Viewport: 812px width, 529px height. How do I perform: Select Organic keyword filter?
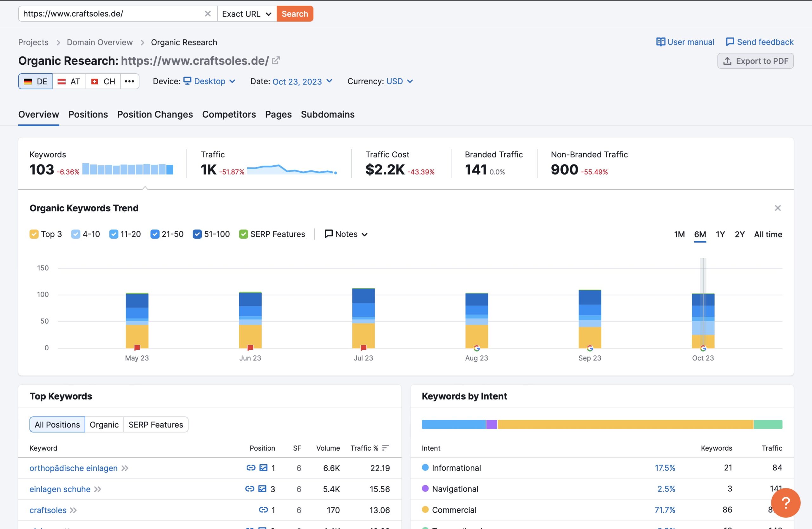tap(104, 424)
